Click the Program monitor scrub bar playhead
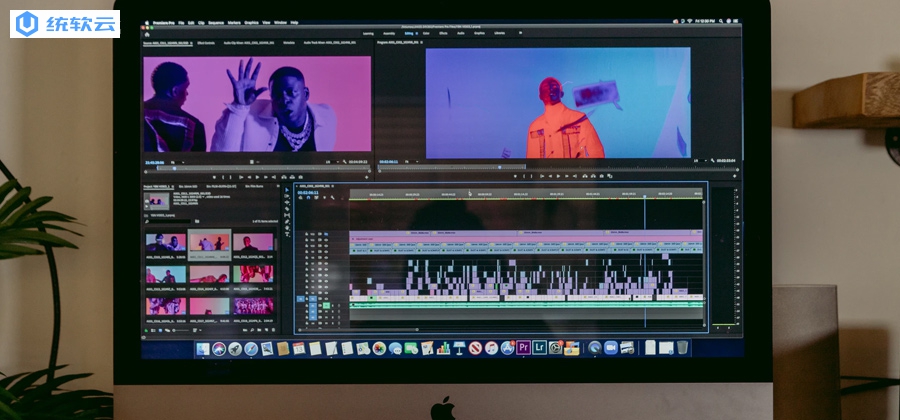 click(x=500, y=168)
